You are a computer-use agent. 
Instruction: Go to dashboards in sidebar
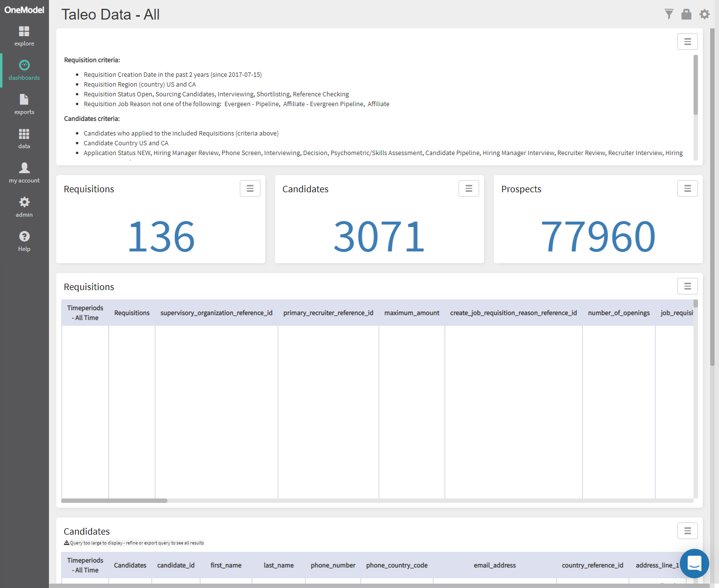(24, 70)
